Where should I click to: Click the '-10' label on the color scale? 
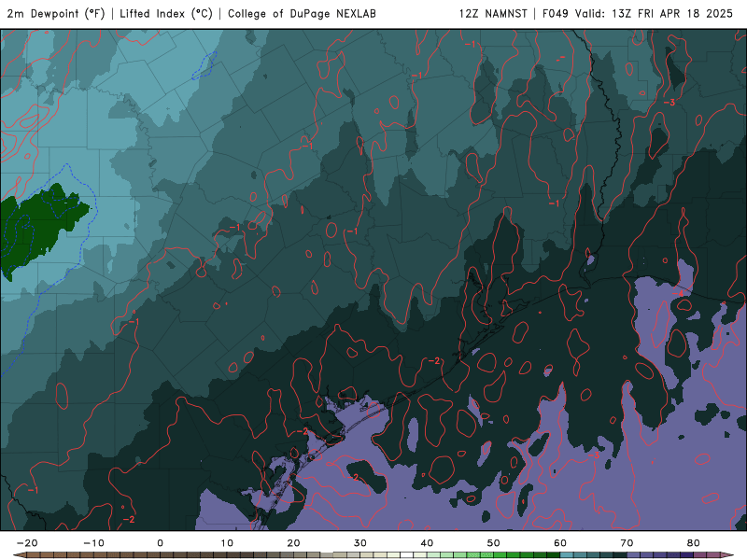(x=93, y=543)
